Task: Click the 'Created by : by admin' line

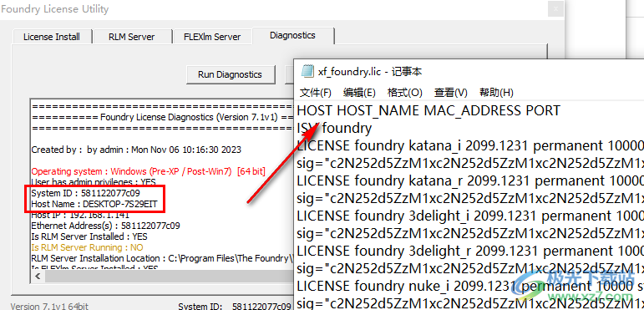Action: coord(136,150)
